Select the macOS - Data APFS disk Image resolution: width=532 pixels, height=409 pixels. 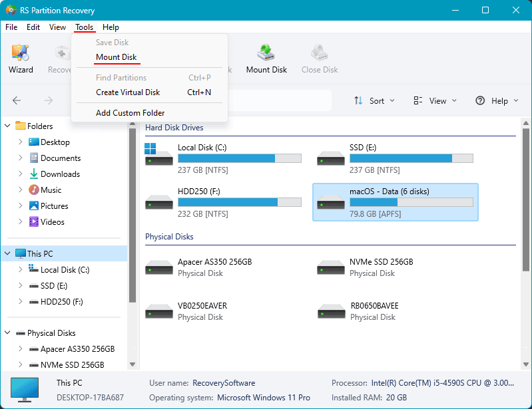(396, 202)
